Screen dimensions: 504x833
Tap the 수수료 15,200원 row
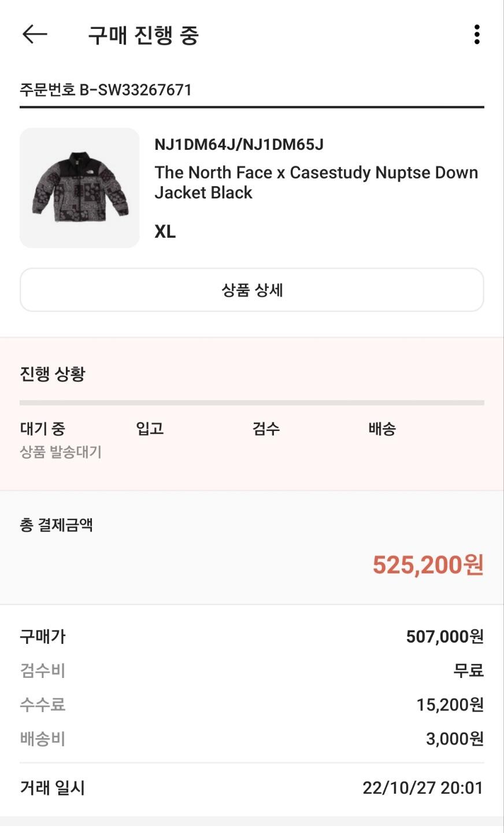[252, 705]
